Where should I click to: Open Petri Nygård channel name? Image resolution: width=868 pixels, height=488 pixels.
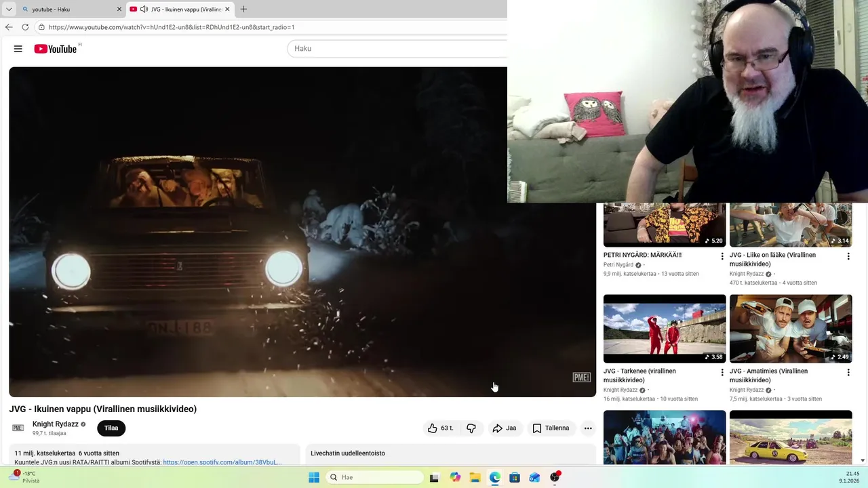(618, 265)
